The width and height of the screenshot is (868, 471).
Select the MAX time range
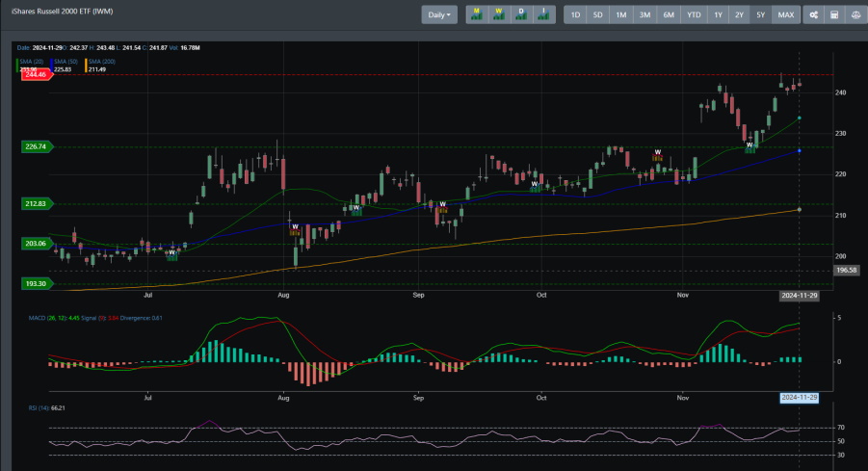tap(785, 15)
